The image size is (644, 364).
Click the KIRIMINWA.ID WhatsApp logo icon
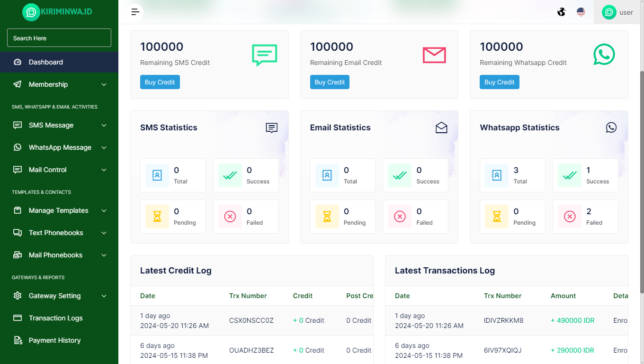[x=31, y=12]
